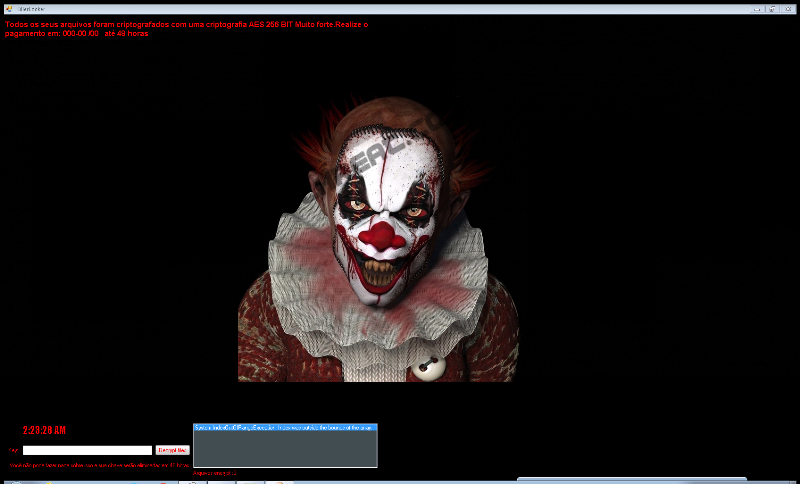Click the horizontal scrollbar thumb at the bottom
The width and height of the screenshot is (800, 484).
coord(630,480)
